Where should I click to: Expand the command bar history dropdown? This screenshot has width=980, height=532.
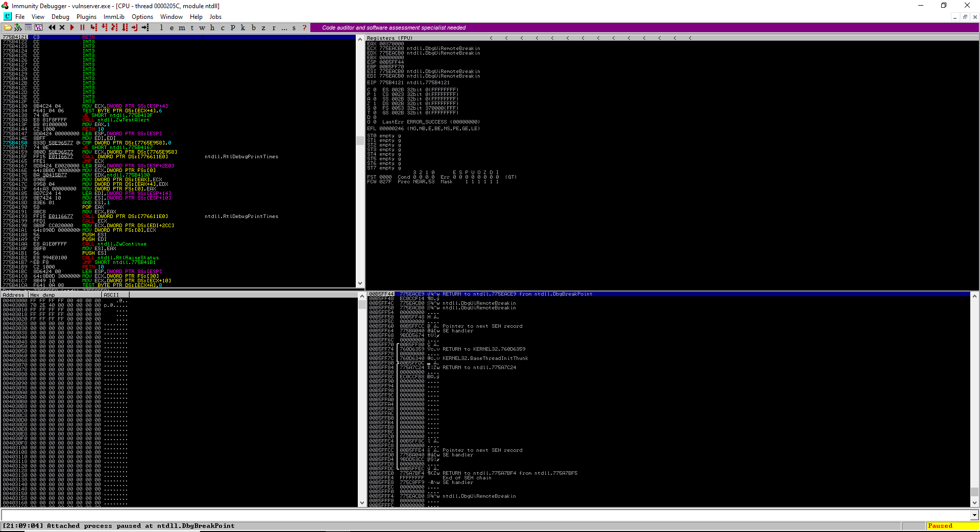click(x=974, y=515)
